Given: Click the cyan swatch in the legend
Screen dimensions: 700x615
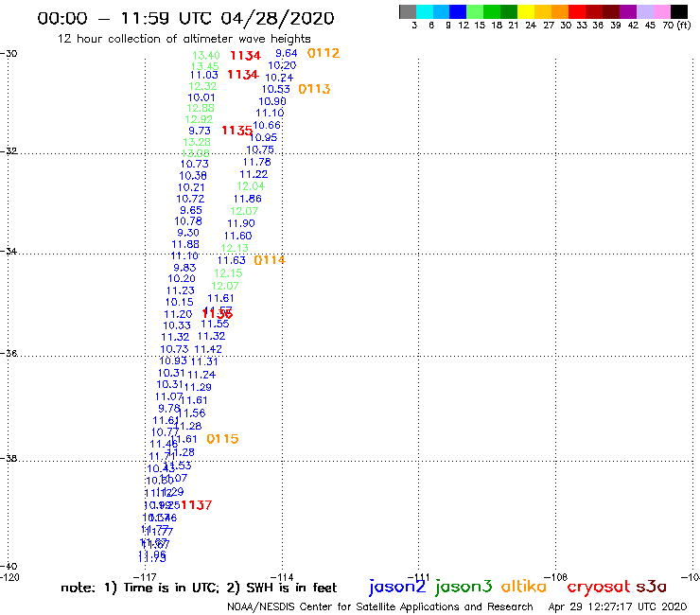Looking at the screenshot, I should (x=425, y=11).
